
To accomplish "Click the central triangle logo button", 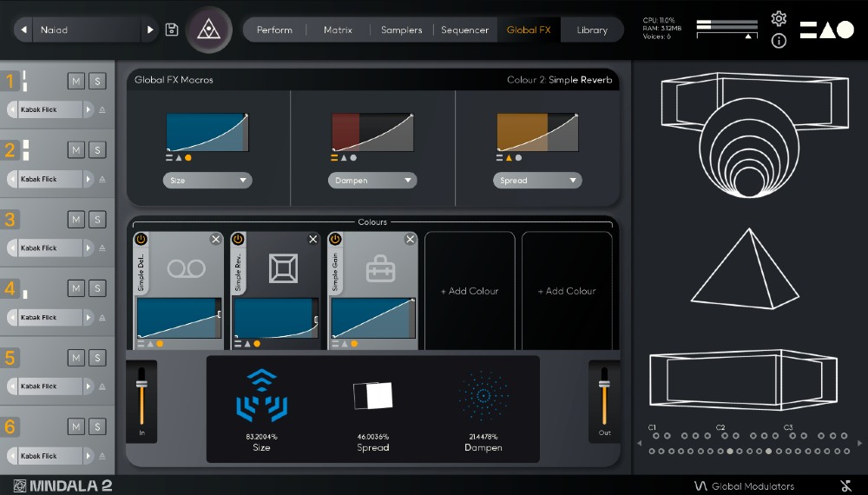I will pos(208,30).
